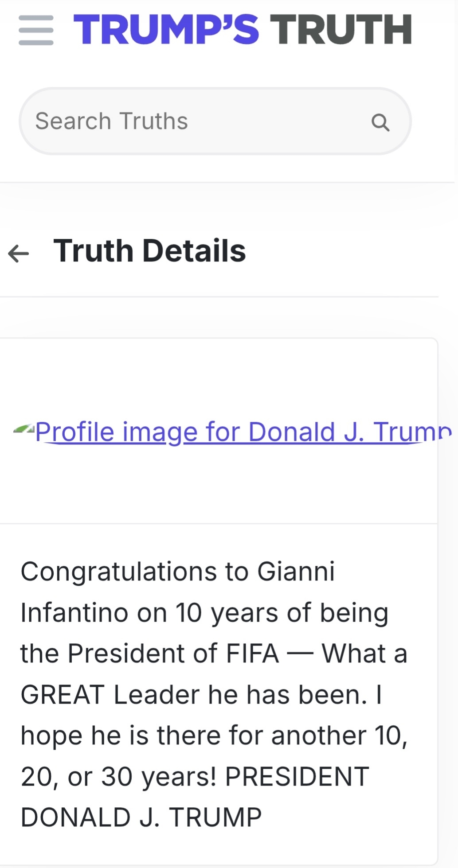Click the magnifier search icon

(x=380, y=122)
